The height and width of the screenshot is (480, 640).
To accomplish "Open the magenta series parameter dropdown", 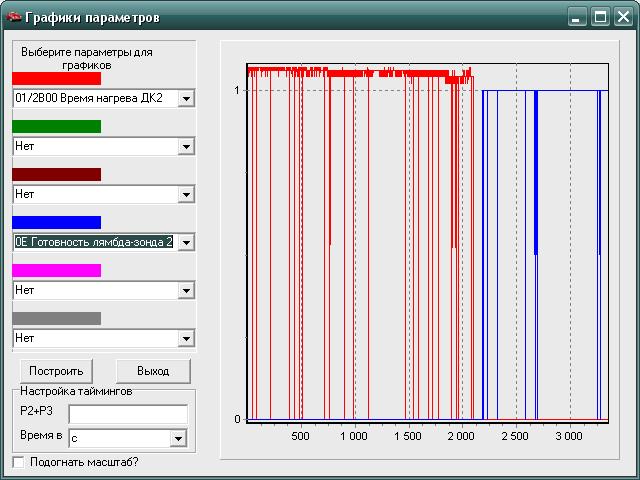I will tap(186, 291).
